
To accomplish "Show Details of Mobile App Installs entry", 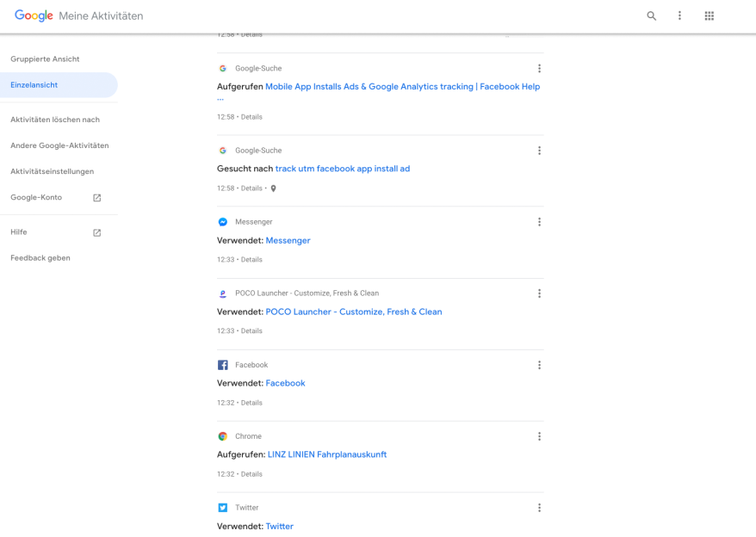I will (x=251, y=117).
